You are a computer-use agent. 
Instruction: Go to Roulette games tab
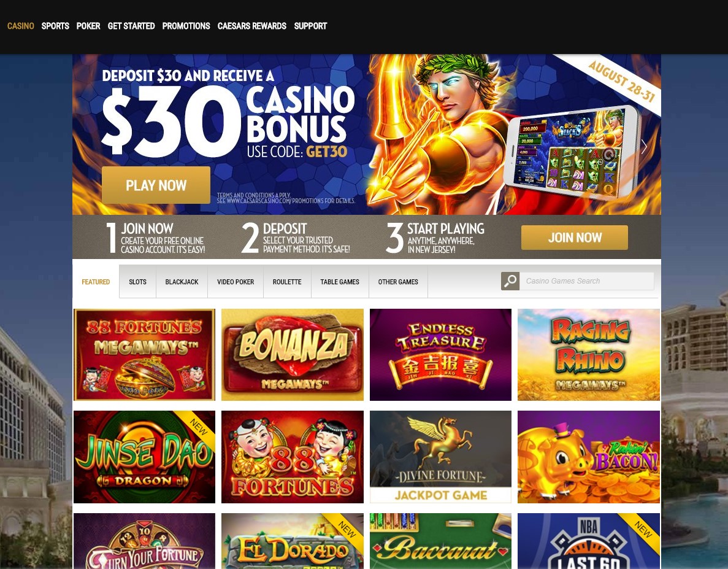click(x=287, y=282)
